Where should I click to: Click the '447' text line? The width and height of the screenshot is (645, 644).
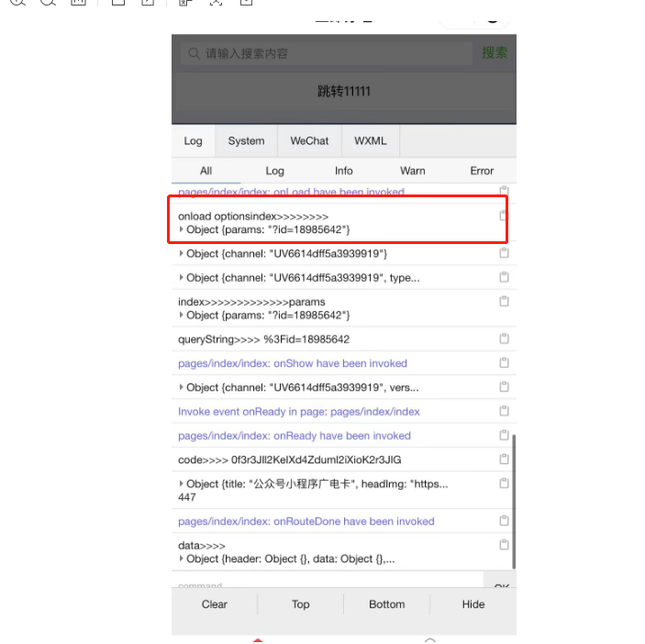tap(187, 497)
